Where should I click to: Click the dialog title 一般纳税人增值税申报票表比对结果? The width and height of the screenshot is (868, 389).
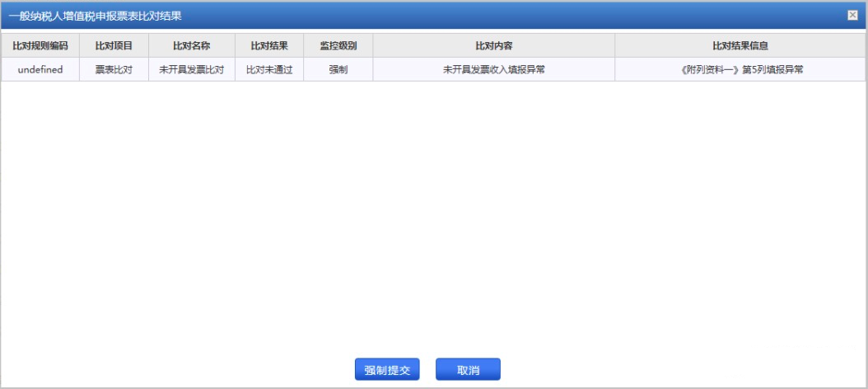[96, 16]
